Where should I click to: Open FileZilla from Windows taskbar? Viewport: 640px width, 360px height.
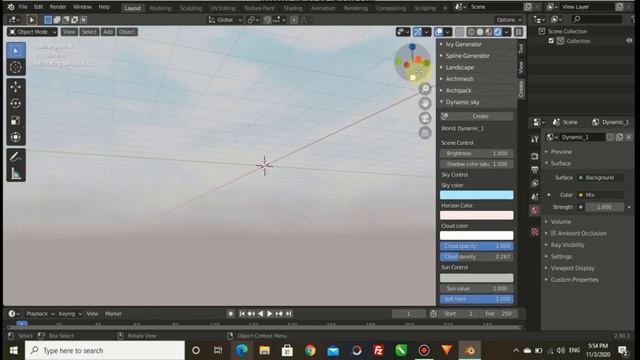378,350
